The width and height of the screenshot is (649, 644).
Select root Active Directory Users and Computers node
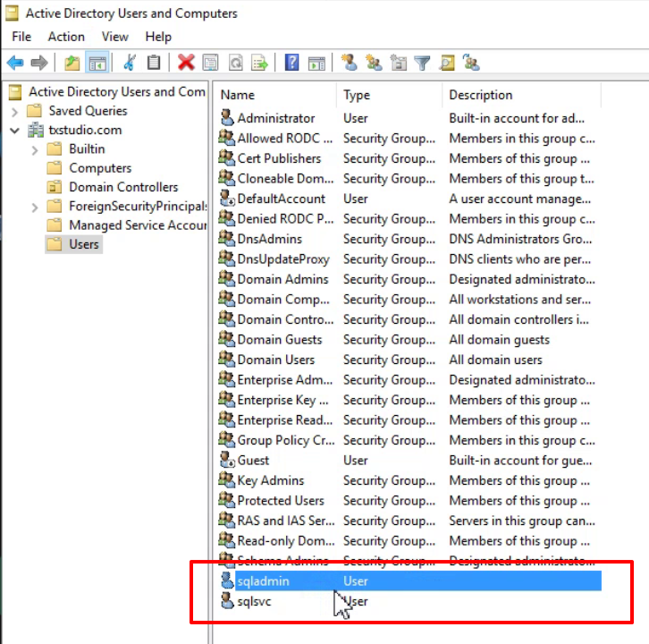coord(117,92)
